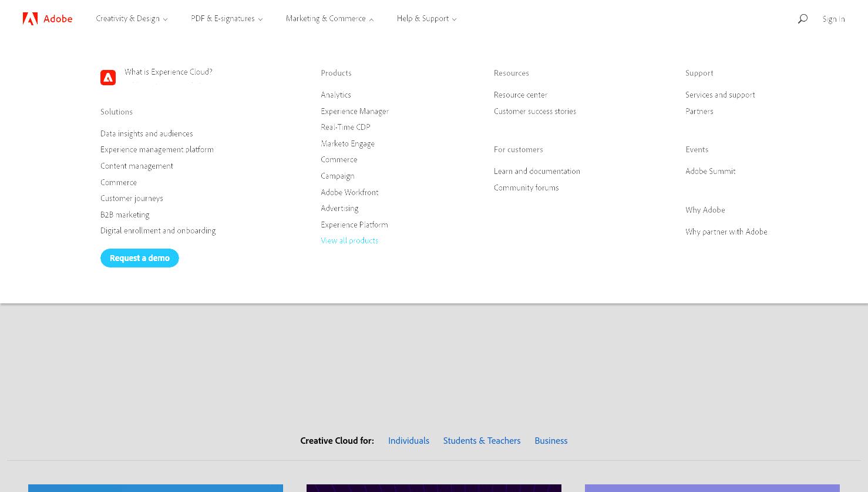Open Customer success stories

pos(535,111)
